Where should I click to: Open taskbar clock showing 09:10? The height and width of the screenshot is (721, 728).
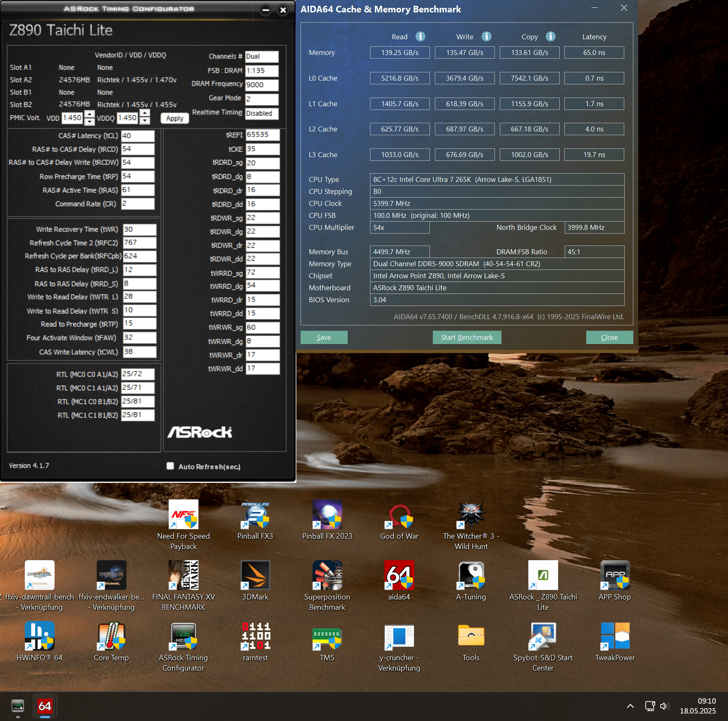pyautogui.click(x=698, y=706)
